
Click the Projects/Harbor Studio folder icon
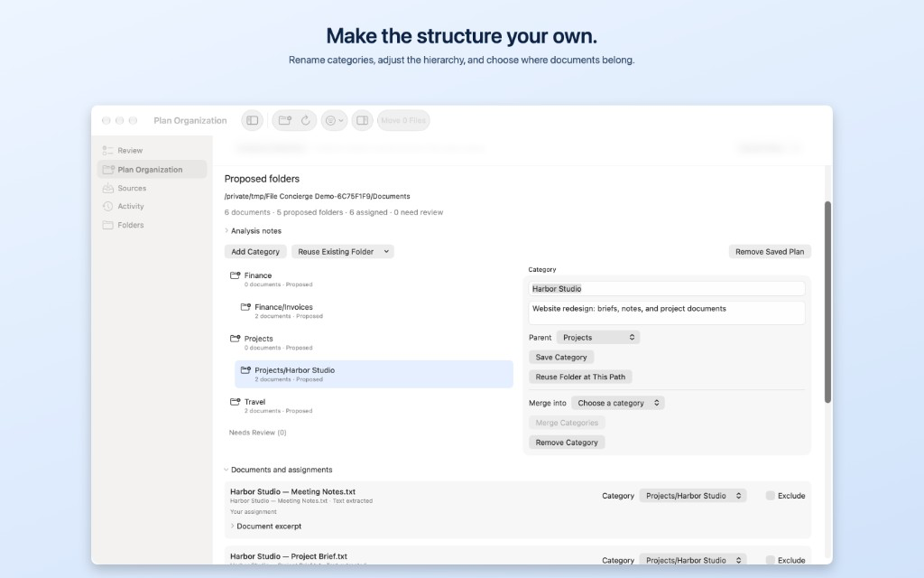245,369
